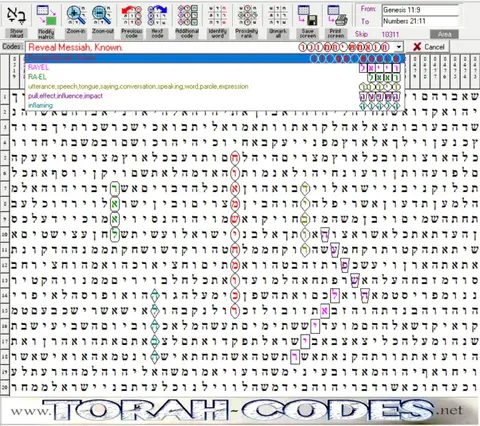Image resolution: width=480 pixels, height=426 pixels.
Task: Click the Cancel button
Action: (x=429, y=47)
